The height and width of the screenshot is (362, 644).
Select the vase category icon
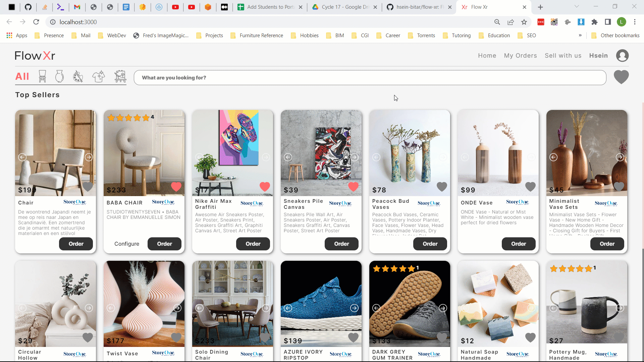pyautogui.click(x=59, y=76)
